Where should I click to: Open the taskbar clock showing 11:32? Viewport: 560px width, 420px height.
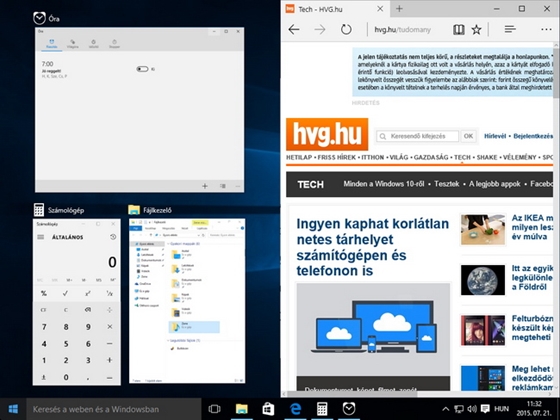534,409
